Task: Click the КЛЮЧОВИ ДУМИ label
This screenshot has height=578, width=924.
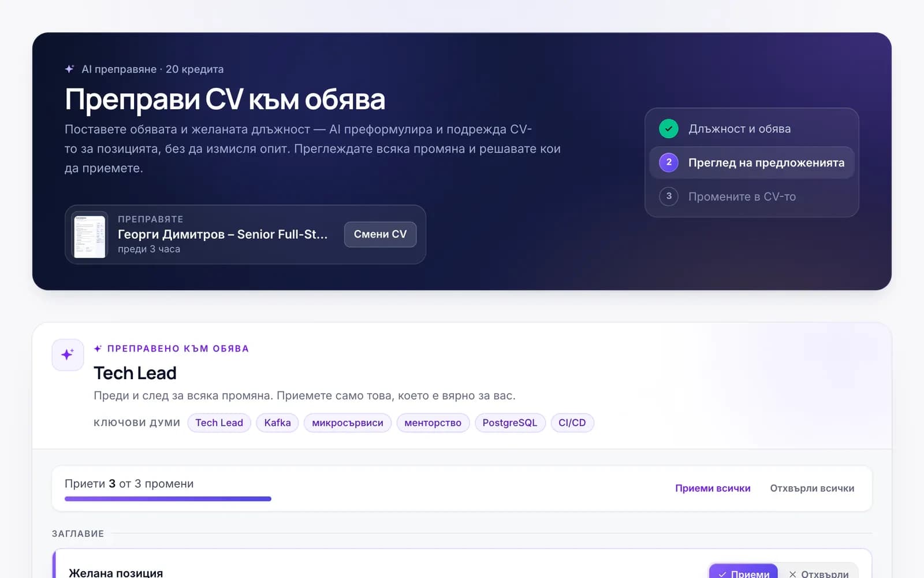Action: pyautogui.click(x=137, y=423)
